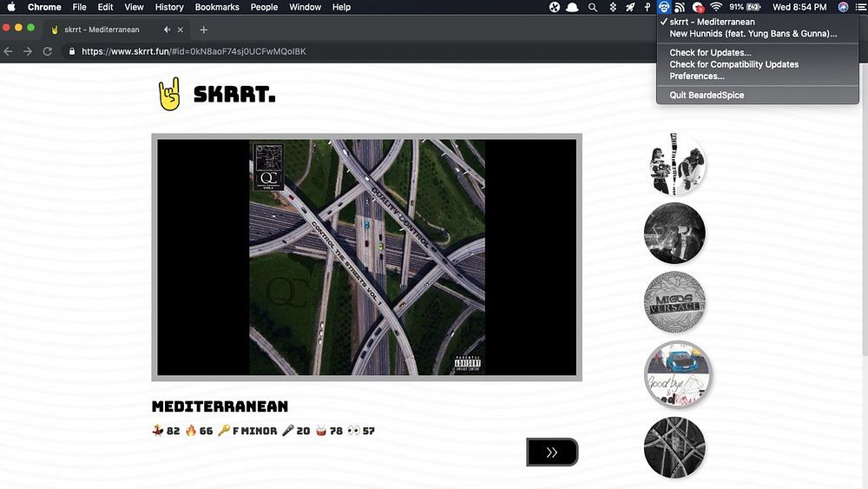Open a new tab with the plus icon

[x=204, y=30]
